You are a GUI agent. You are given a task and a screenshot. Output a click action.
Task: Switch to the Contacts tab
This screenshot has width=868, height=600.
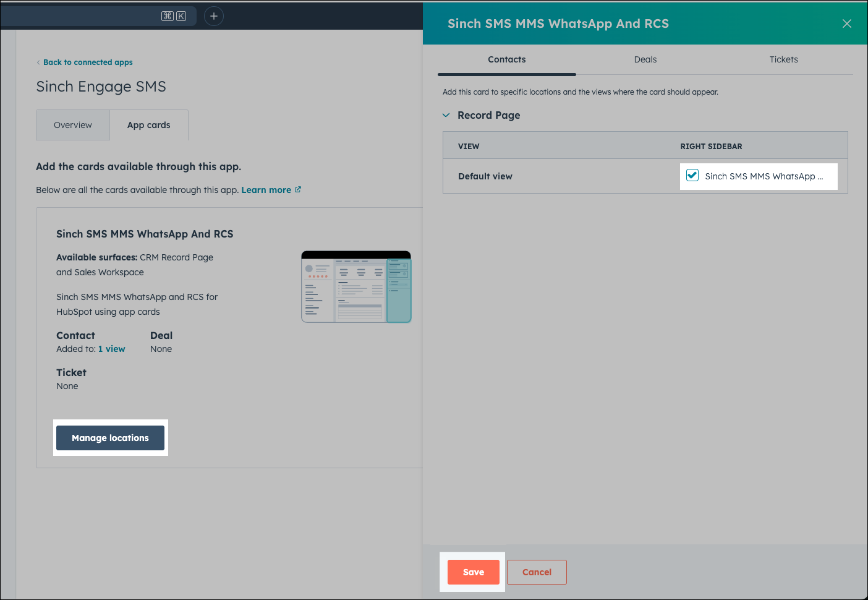pos(507,59)
